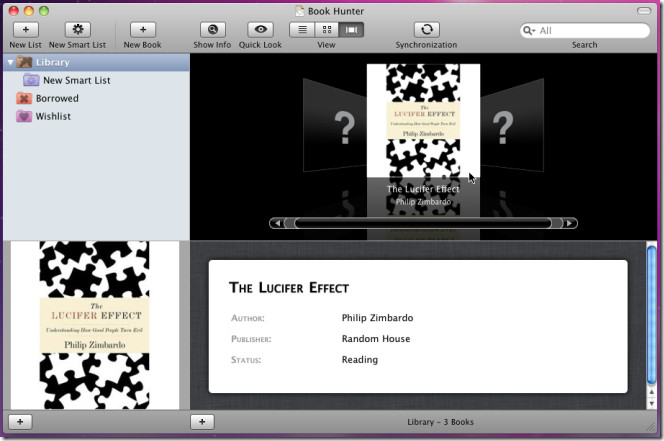Click the Book Hunter title document icon
The height and width of the screenshot is (441, 664).
(x=300, y=11)
